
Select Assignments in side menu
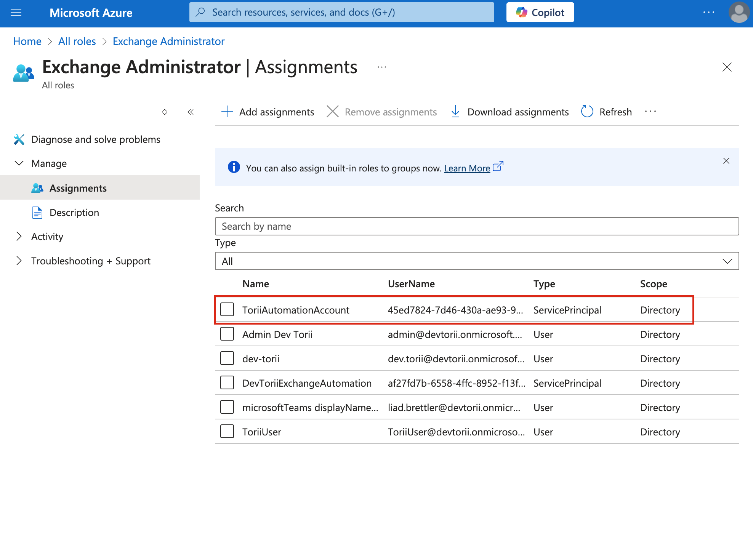pos(100,188)
